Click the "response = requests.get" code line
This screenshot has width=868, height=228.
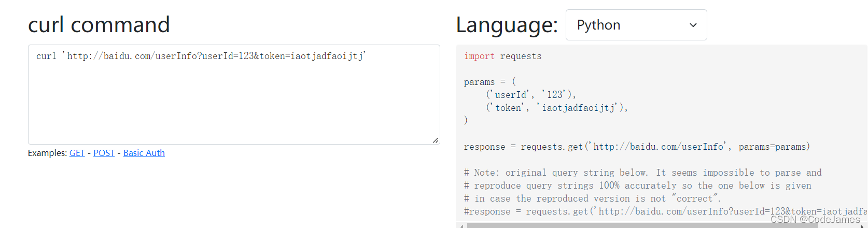[x=637, y=147]
